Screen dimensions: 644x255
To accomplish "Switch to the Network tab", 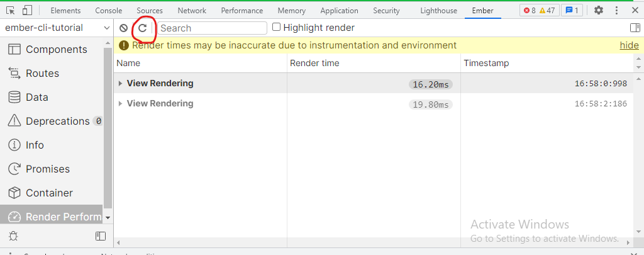I will [192, 11].
